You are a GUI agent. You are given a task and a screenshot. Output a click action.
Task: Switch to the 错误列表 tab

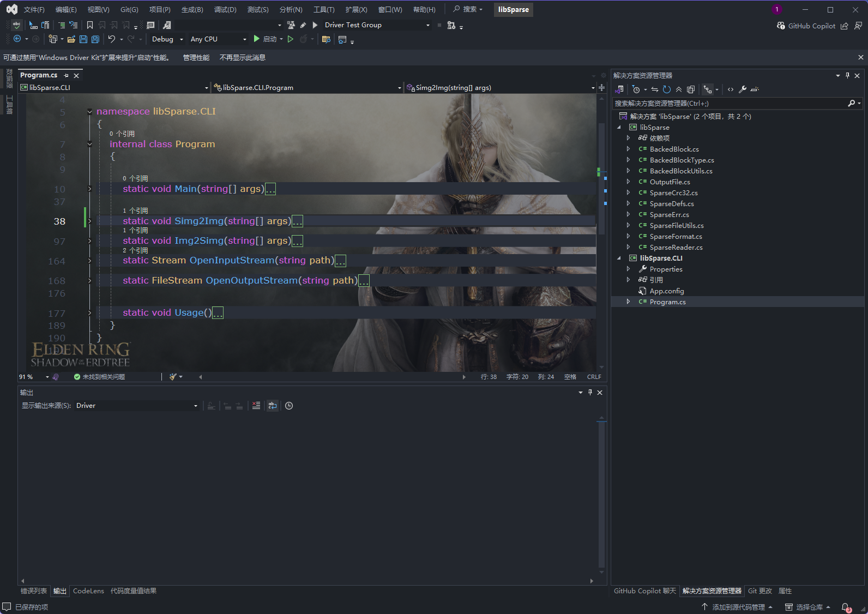tap(34, 591)
